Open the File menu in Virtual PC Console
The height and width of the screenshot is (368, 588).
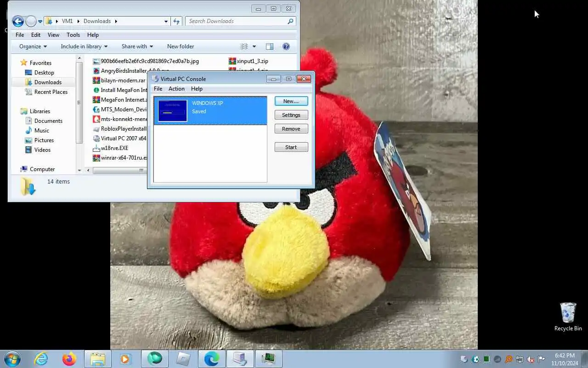[x=158, y=89]
